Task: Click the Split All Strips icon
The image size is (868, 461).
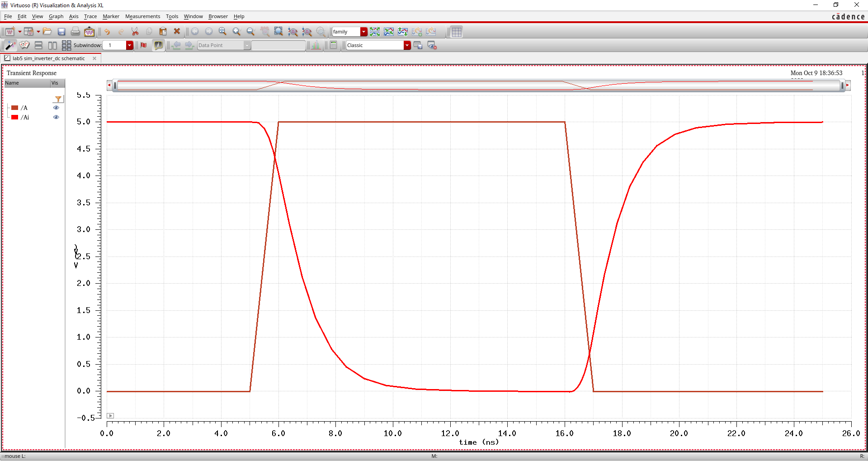Action: click(389, 32)
